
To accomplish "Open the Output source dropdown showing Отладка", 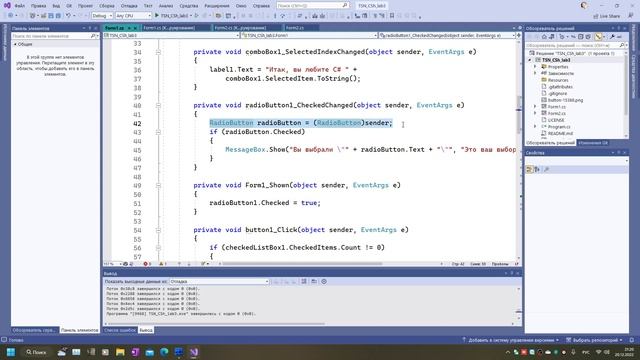I will point(219,281).
